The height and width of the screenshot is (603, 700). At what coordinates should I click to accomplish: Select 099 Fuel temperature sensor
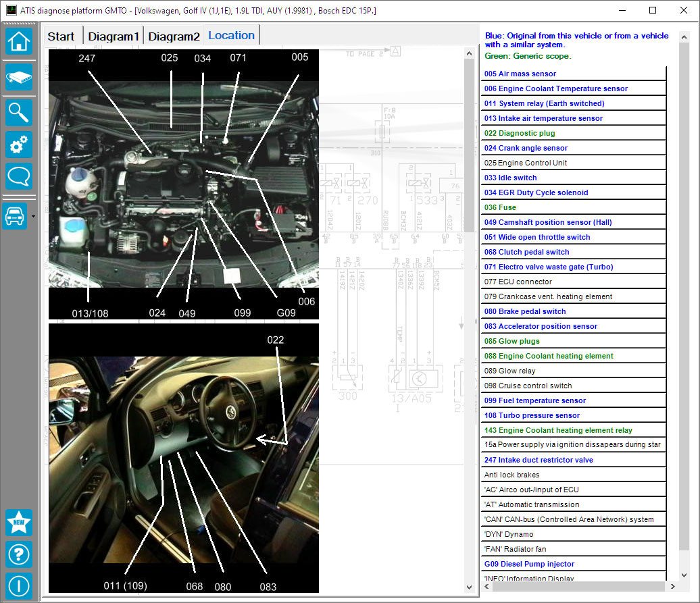click(573, 400)
